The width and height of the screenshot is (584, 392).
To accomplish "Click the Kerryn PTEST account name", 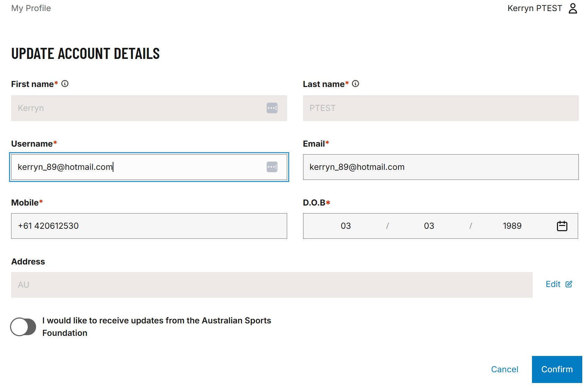I will (535, 8).
